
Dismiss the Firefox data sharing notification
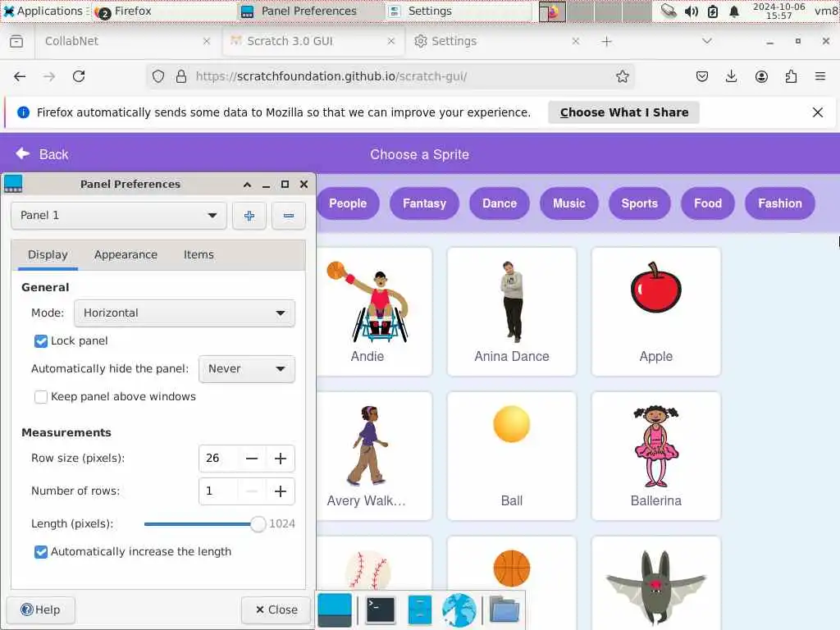(818, 112)
